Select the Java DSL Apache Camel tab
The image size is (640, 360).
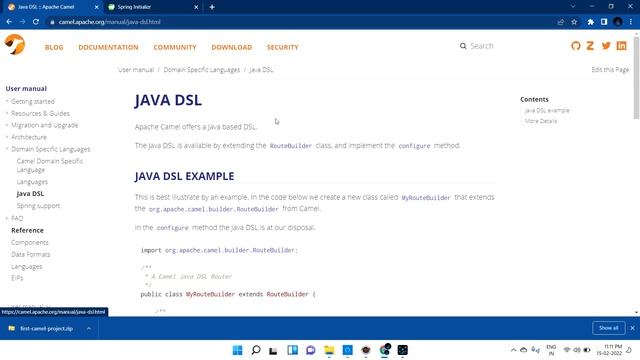tap(52, 7)
